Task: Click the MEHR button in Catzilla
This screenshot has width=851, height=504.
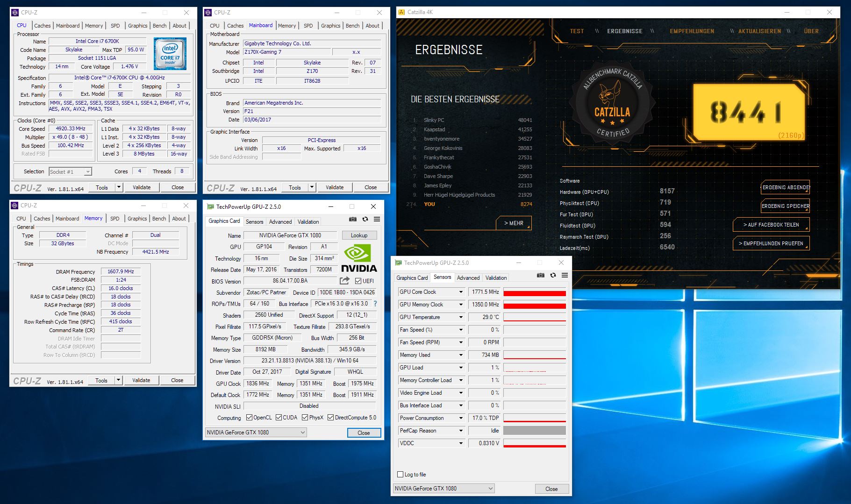Action: (x=514, y=223)
